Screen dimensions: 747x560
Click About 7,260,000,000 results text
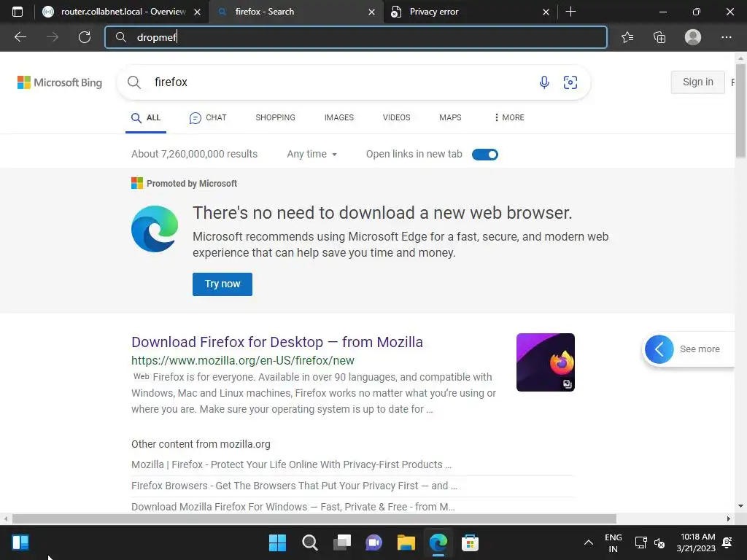[x=194, y=155]
